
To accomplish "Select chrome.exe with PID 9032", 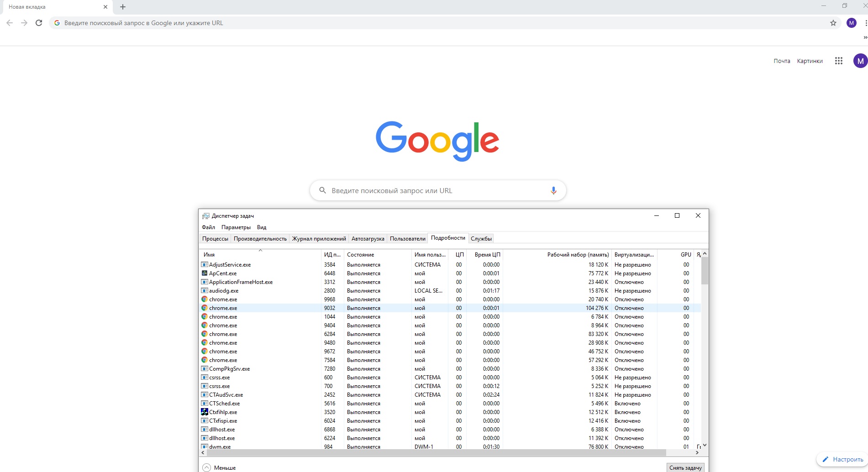I will (450, 308).
